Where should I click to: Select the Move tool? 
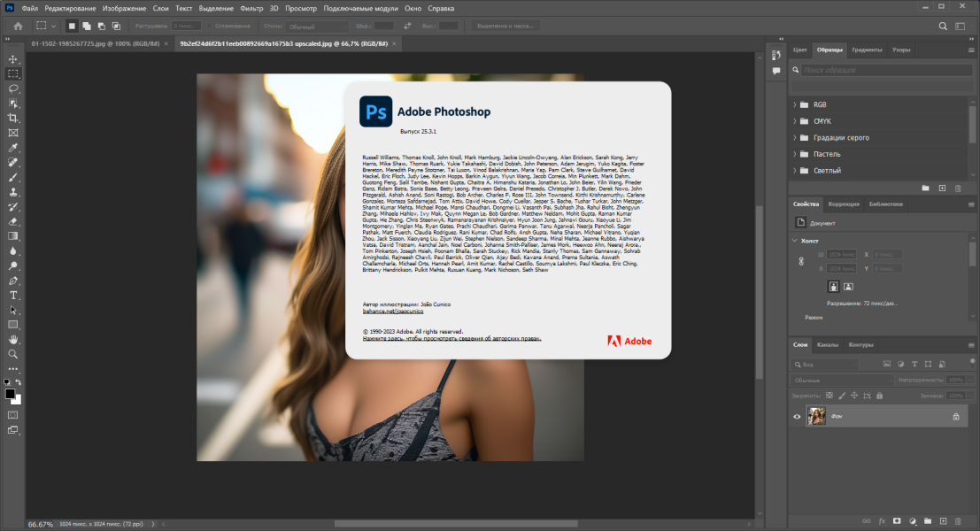tap(13, 59)
